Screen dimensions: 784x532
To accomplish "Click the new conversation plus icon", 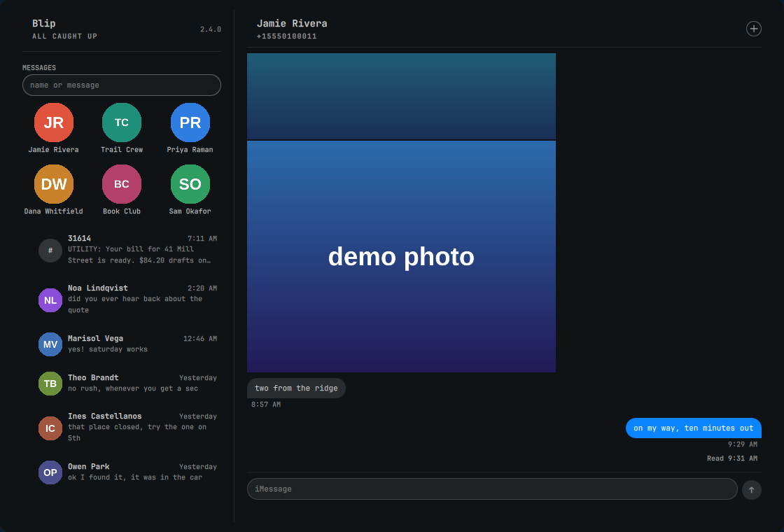I will pyautogui.click(x=753, y=29).
